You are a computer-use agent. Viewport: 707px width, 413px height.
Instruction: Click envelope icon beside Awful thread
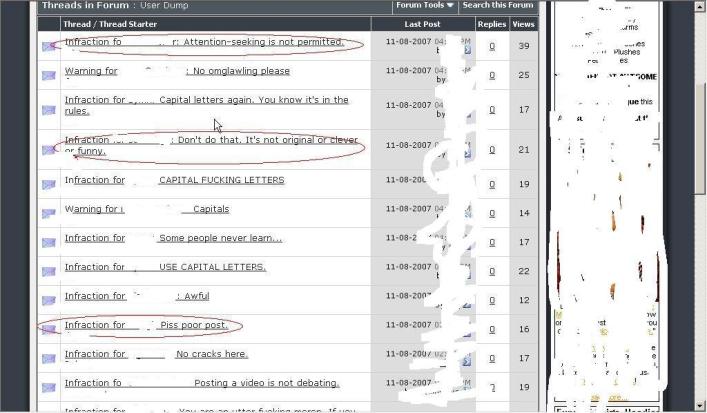pos(49,300)
